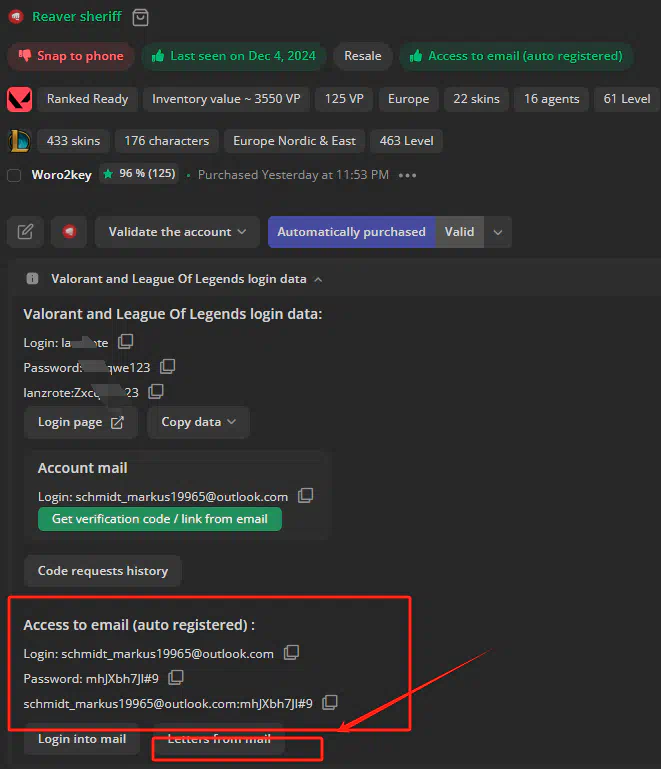
Task: Click the 22 skins tag
Action: [x=477, y=99]
